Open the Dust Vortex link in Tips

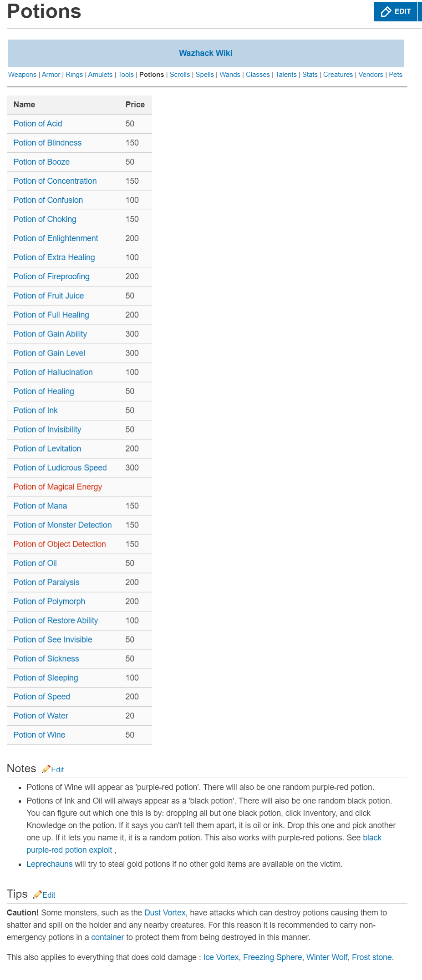pyautogui.click(x=165, y=913)
